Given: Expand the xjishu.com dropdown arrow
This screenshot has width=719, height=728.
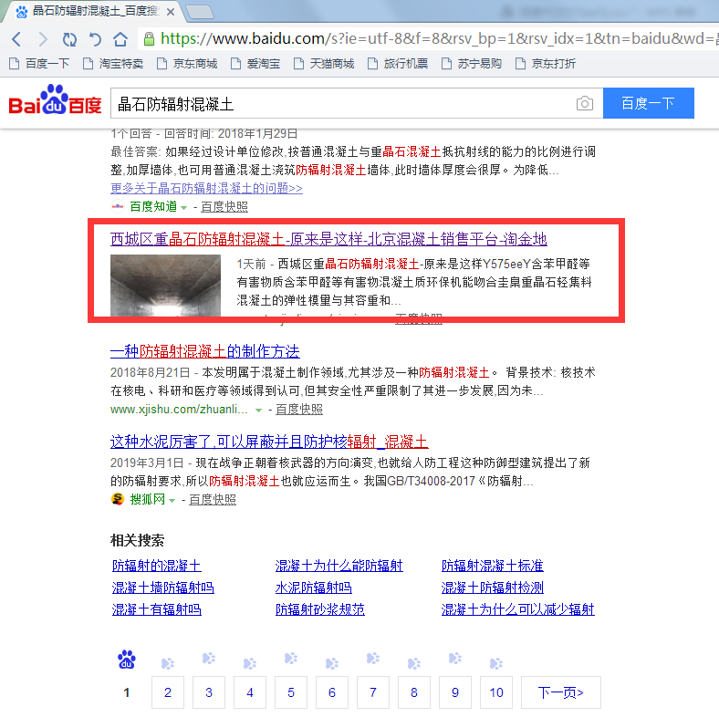Looking at the screenshot, I should [x=259, y=411].
